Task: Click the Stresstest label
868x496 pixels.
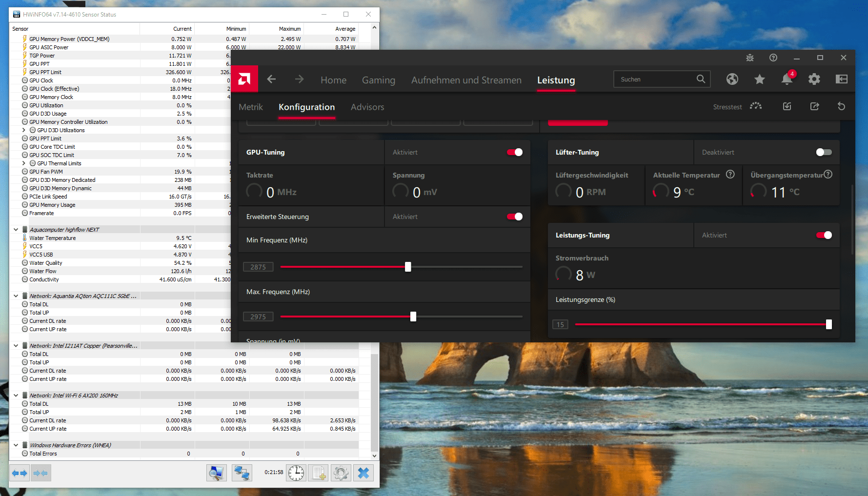Action: 727,107
